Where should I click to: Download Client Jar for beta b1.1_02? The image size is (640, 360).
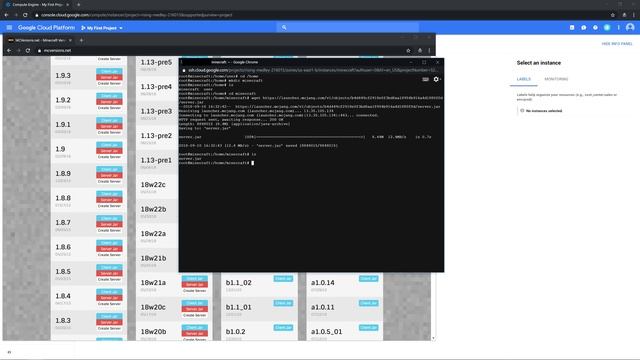pyautogui.click(x=283, y=278)
